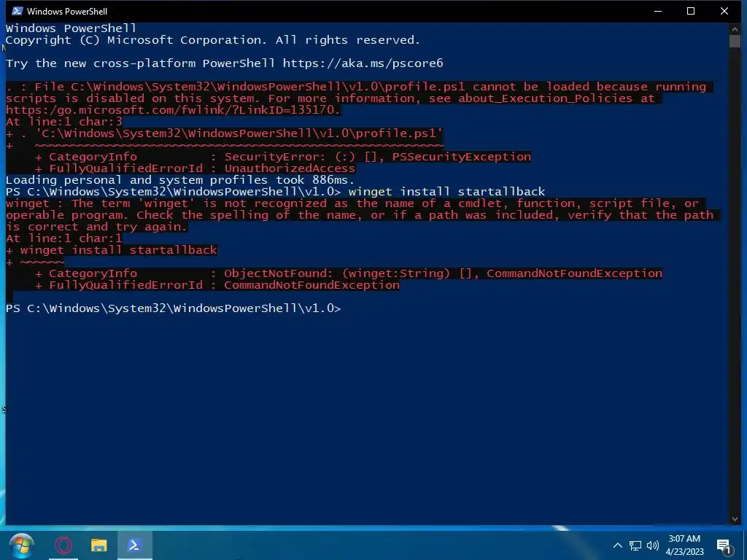This screenshot has width=747, height=560.
Task: Open File Explorer from the taskbar
Action: point(99,545)
